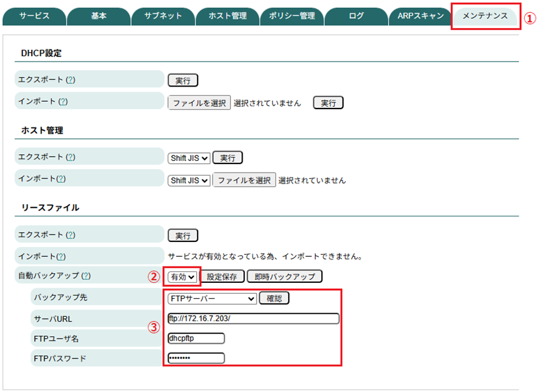Open help link beside 自動バックアップ

tap(86, 276)
